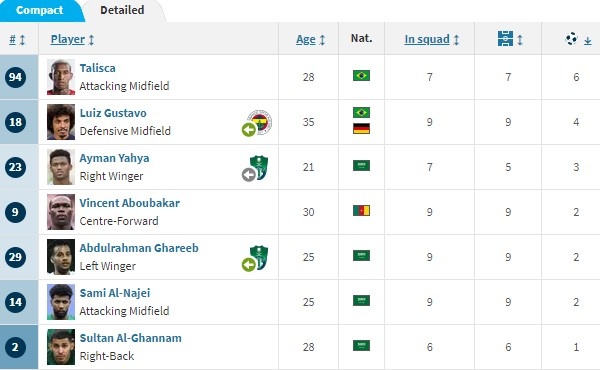Sort by the pitch appearances icon column
The width and height of the screenshot is (600, 370).
click(x=505, y=39)
